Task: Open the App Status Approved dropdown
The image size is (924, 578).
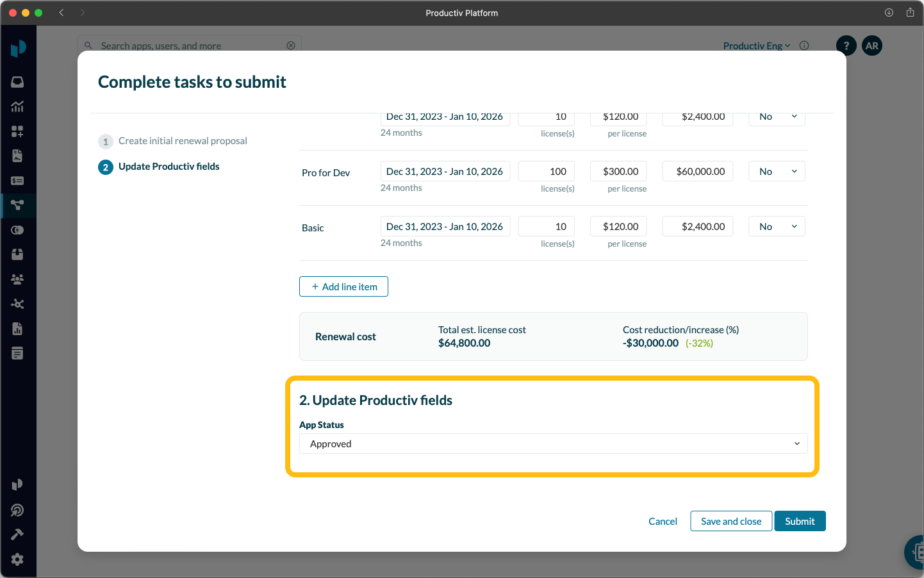Action: point(553,443)
